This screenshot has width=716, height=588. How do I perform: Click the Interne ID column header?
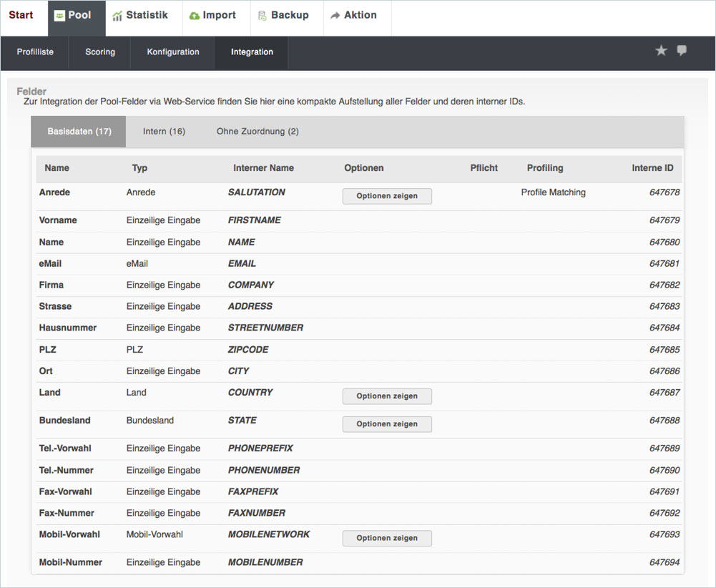click(652, 168)
